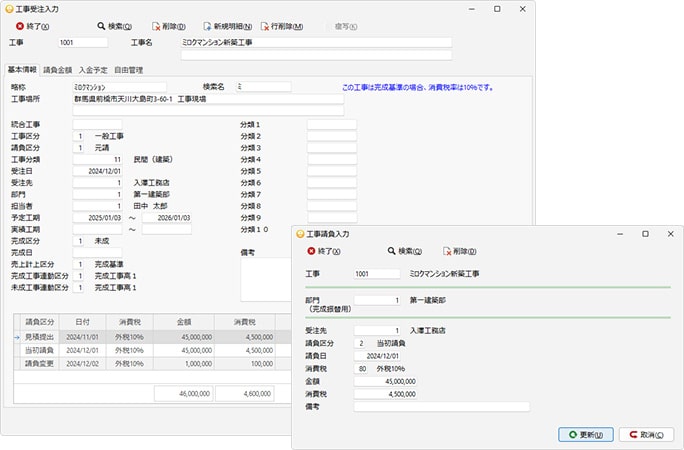Click 削除 in the 工事受注入力 window toolbar
684x450 pixels.
169,27
